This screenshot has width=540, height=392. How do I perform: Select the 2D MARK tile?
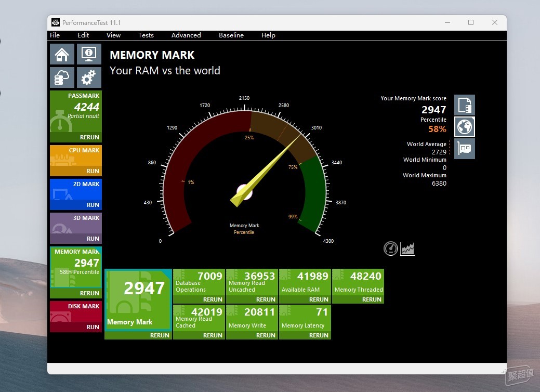click(76, 189)
